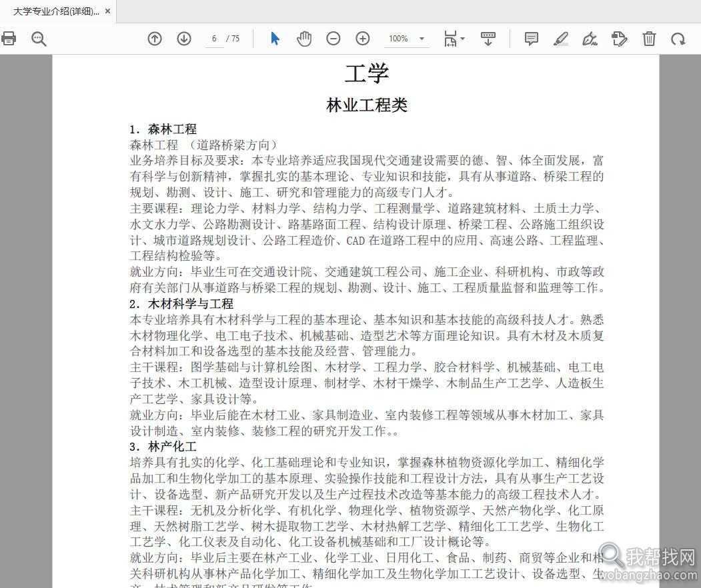The image size is (701, 588).
Task: Click the page number field showing 6
Action: (214, 39)
